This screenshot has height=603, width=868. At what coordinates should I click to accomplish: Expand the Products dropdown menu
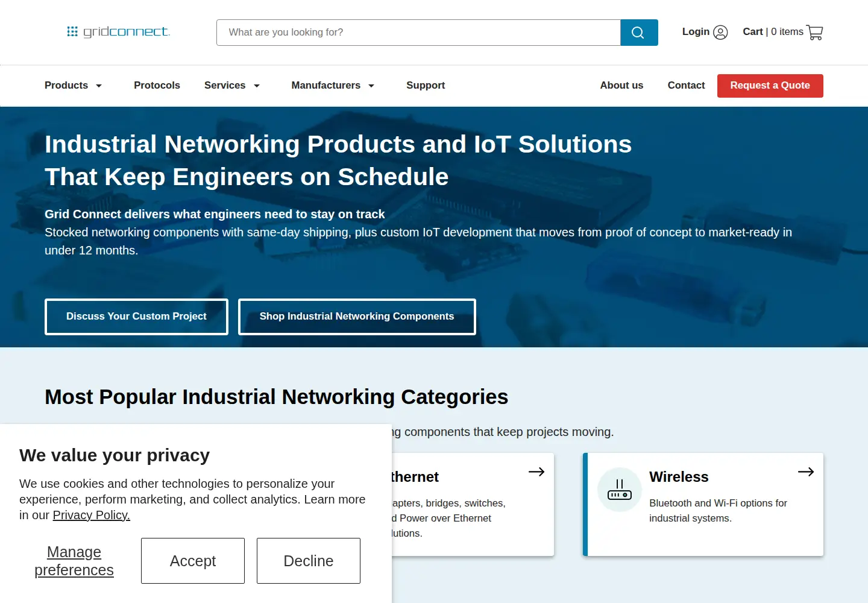coord(74,86)
